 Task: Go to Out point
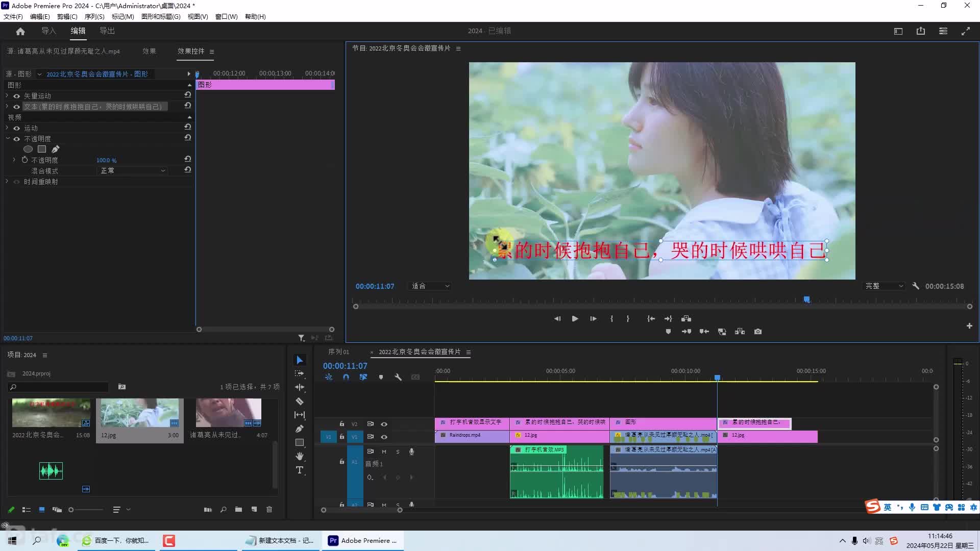tap(668, 318)
